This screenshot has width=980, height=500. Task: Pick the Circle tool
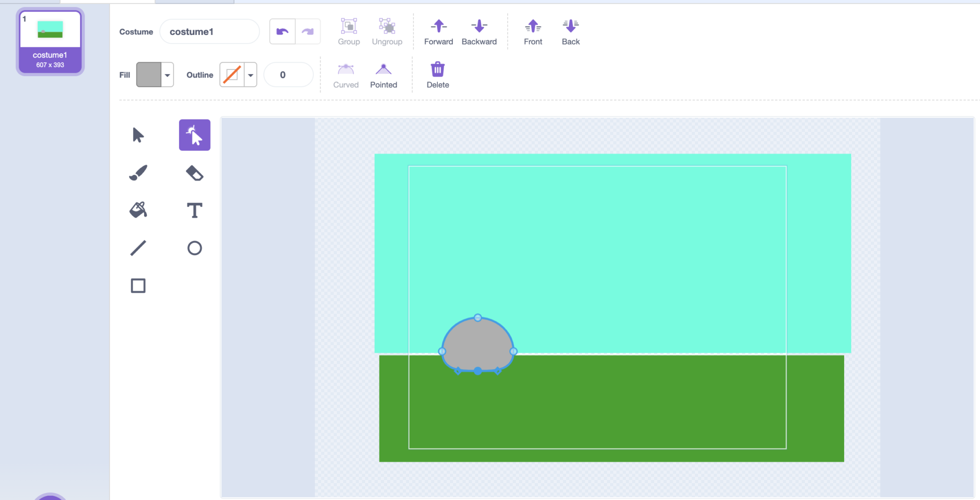coord(194,248)
